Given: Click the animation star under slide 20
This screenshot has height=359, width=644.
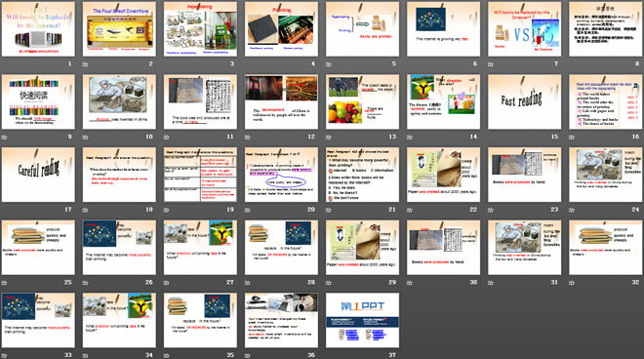Looking at the screenshot, I should (x=248, y=210).
